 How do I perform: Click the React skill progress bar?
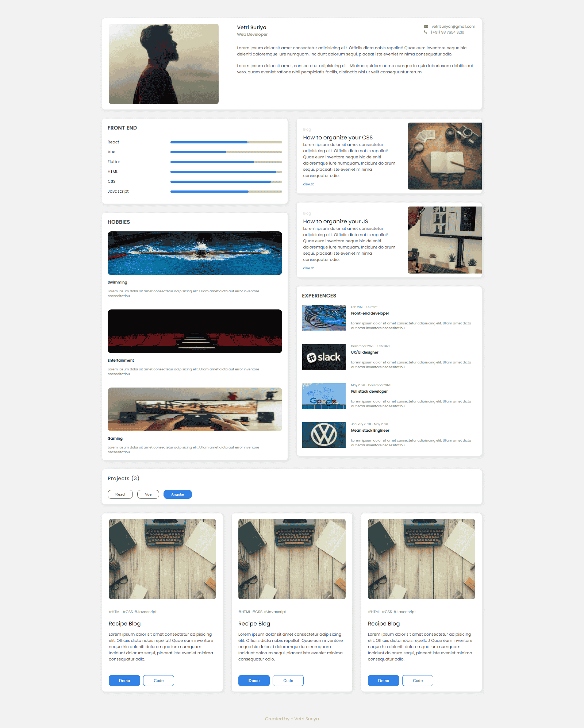click(x=226, y=142)
